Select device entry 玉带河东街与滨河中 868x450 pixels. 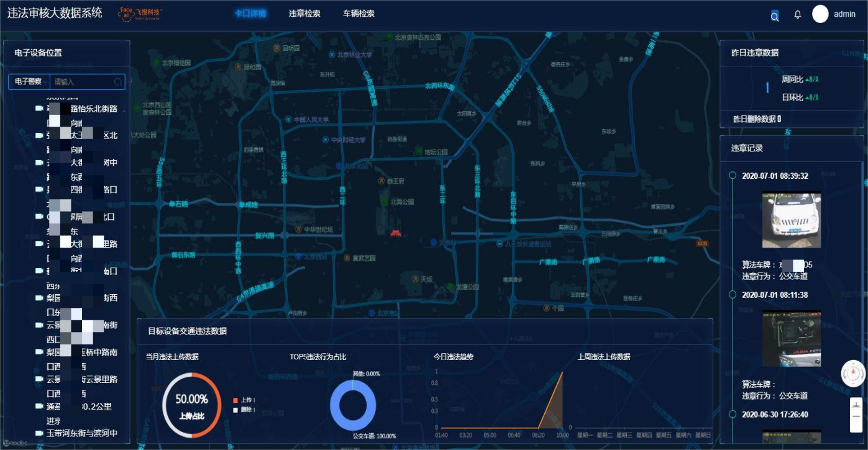click(82, 433)
